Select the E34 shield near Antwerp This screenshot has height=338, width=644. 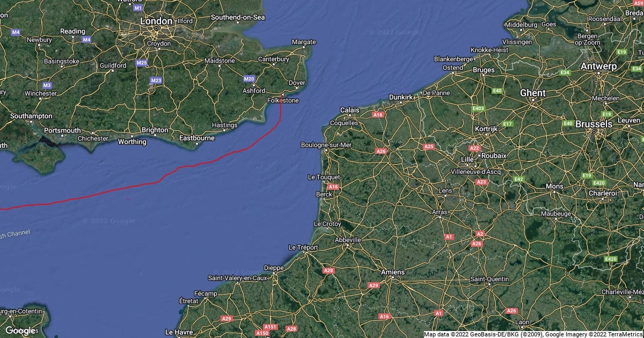pos(565,72)
